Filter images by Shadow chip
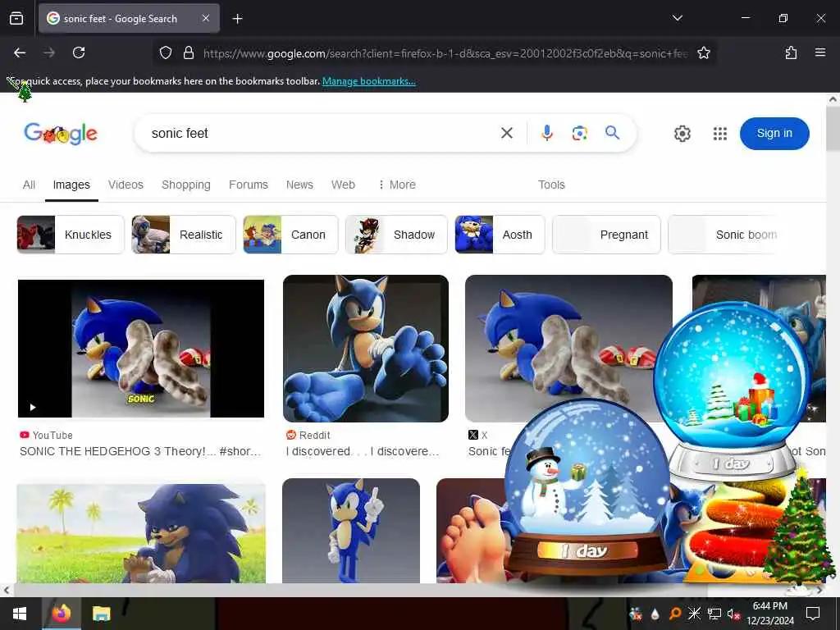 click(x=396, y=235)
